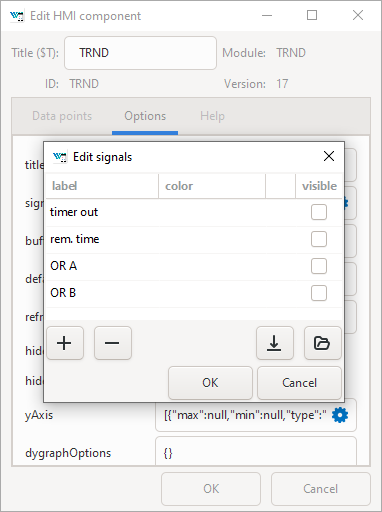Remove selected signal with minus button
This screenshot has width=382, height=512.
(x=113, y=343)
